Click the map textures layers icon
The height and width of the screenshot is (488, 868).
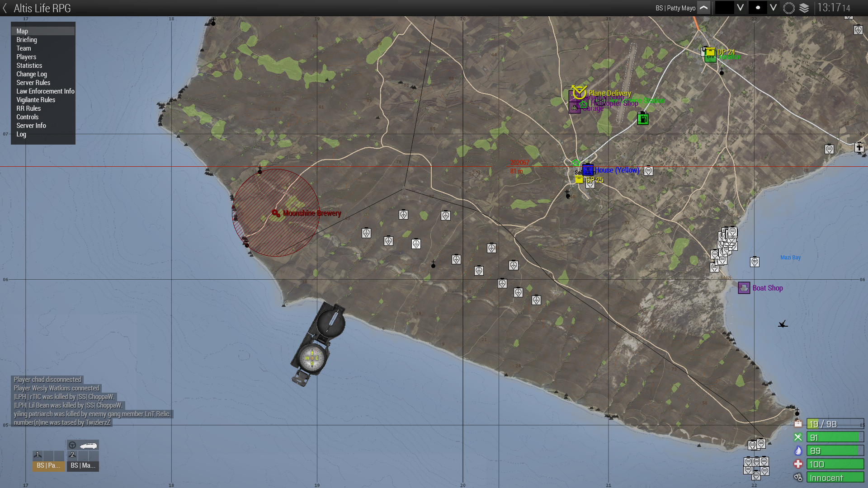[804, 8]
